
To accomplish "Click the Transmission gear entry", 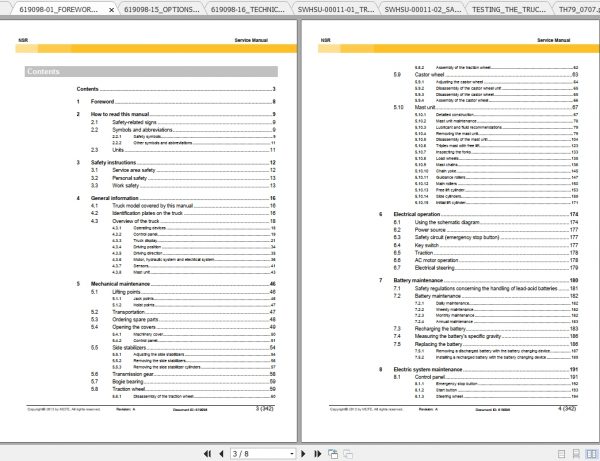I will 183,374.
